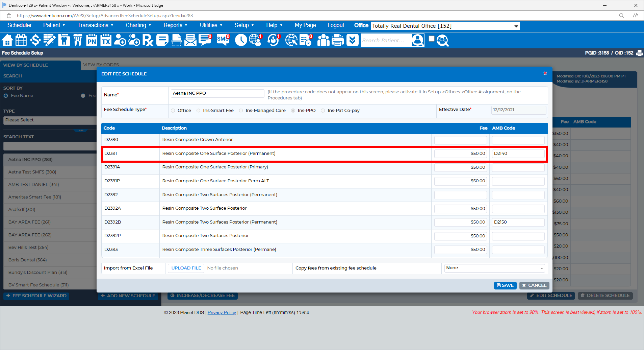Expand the Reports menu
Screen dimensions: 644x350
click(x=175, y=25)
